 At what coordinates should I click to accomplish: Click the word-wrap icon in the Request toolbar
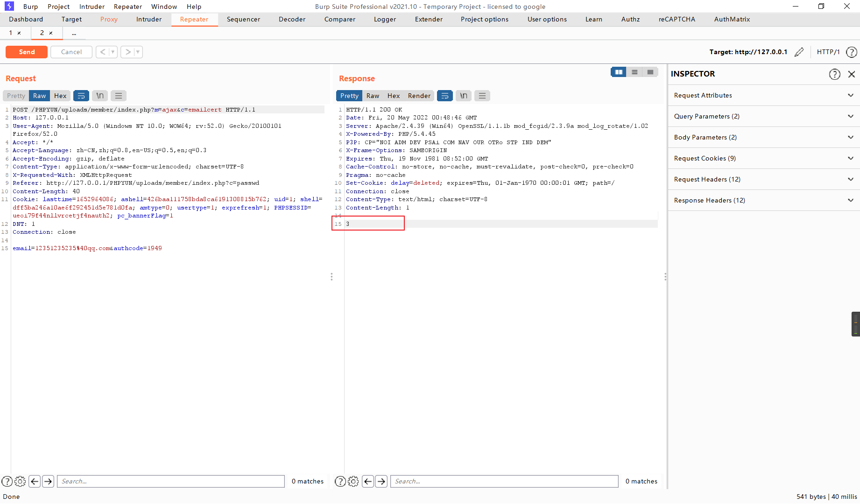click(81, 96)
